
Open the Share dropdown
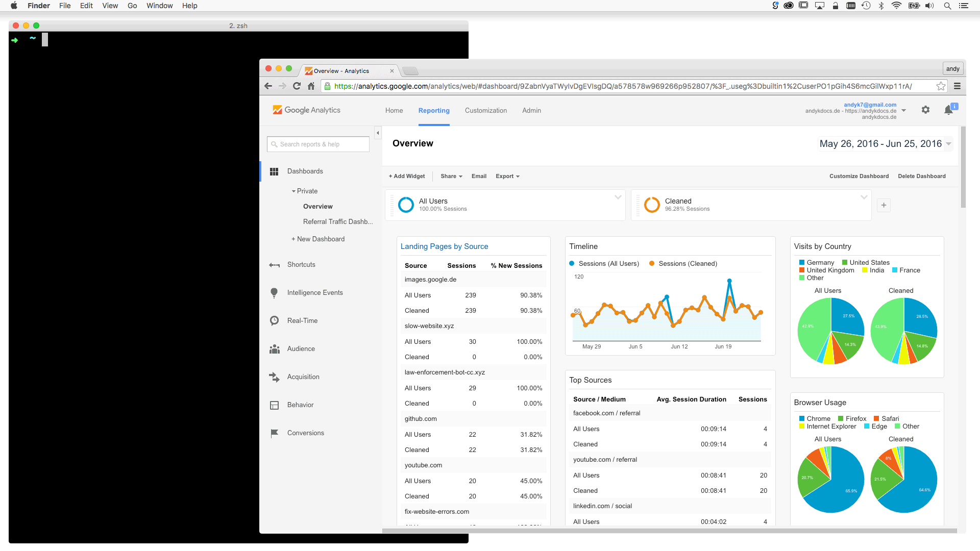pyautogui.click(x=451, y=177)
